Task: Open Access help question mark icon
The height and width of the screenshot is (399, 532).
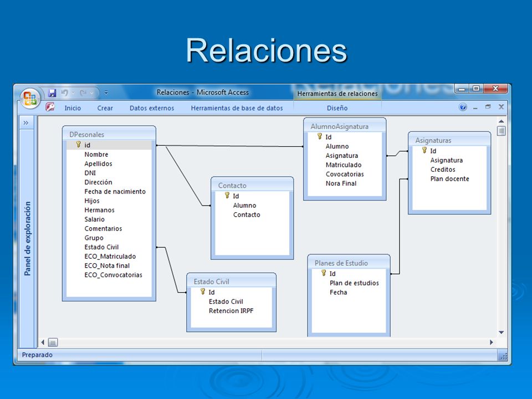Action: click(463, 107)
